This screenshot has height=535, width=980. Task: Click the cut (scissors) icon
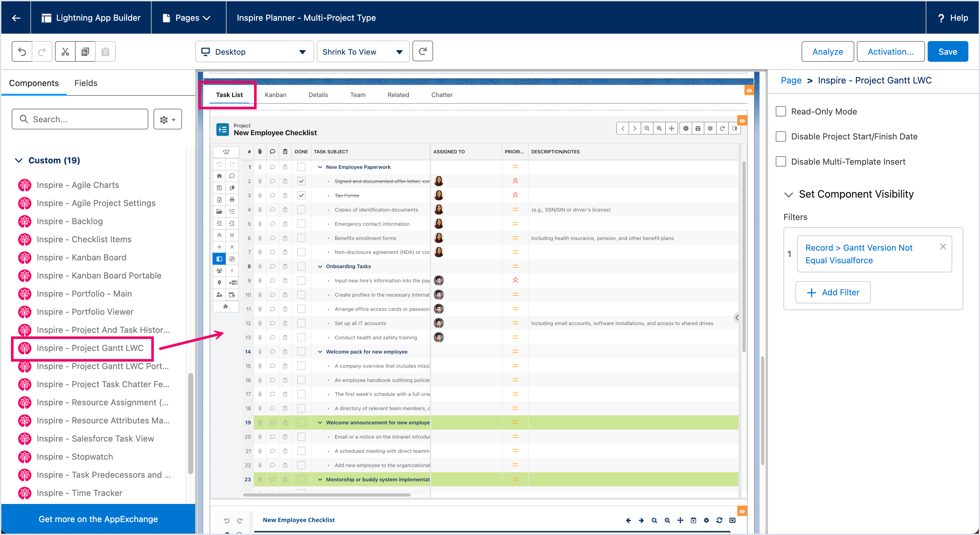pos(65,51)
